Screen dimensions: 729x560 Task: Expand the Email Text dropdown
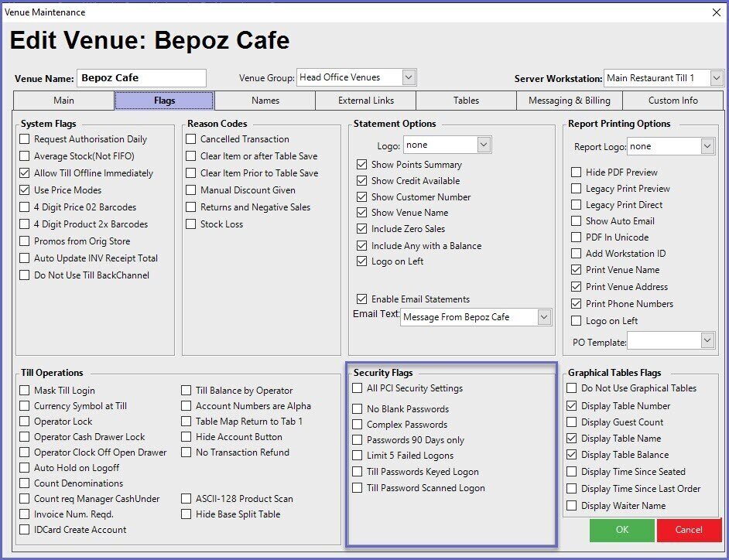point(544,317)
